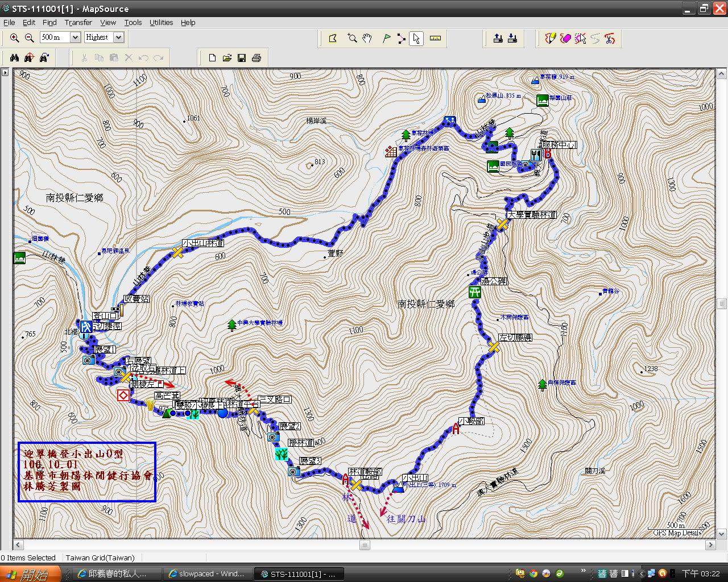This screenshot has height=582, width=728.
Task: Toggle the Selection arrow tool
Action: 416,39
